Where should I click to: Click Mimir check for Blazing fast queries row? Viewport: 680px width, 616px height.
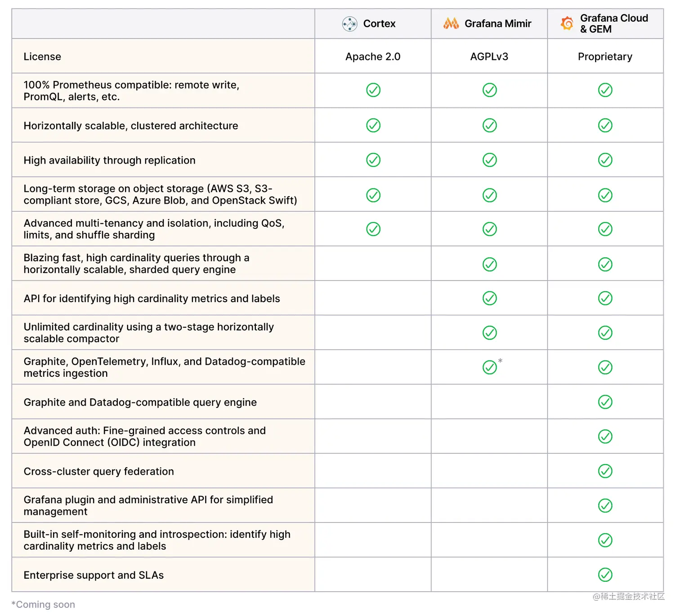tap(490, 264)
